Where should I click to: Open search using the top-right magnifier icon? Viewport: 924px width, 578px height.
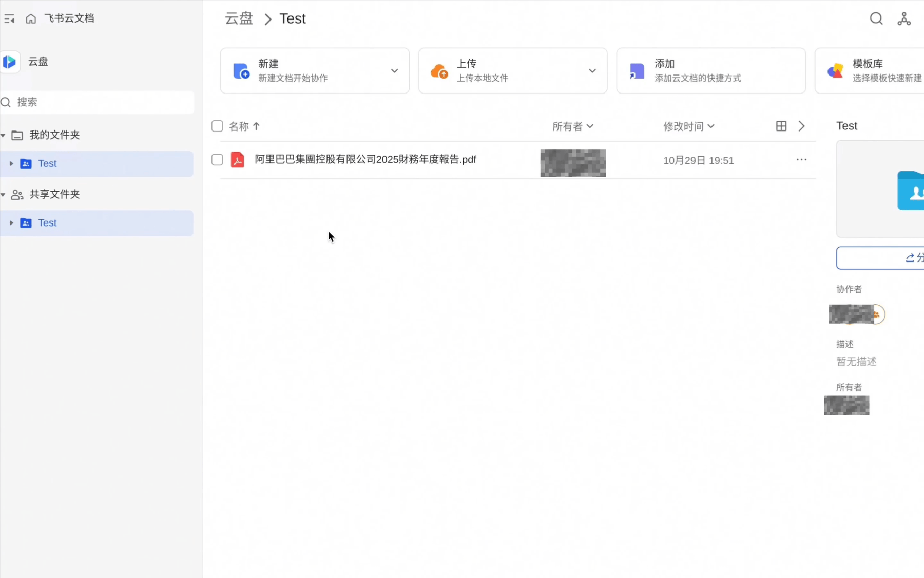876,19
